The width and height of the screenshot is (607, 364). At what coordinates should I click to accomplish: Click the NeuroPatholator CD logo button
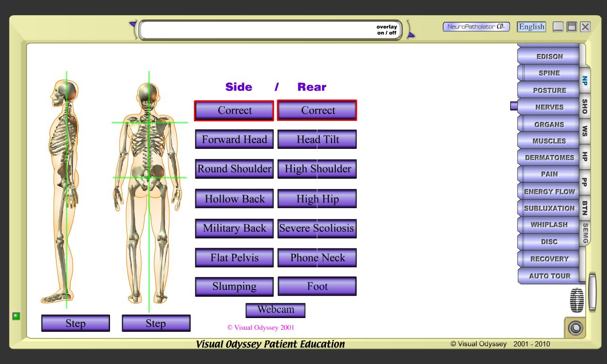pos(476,27)
